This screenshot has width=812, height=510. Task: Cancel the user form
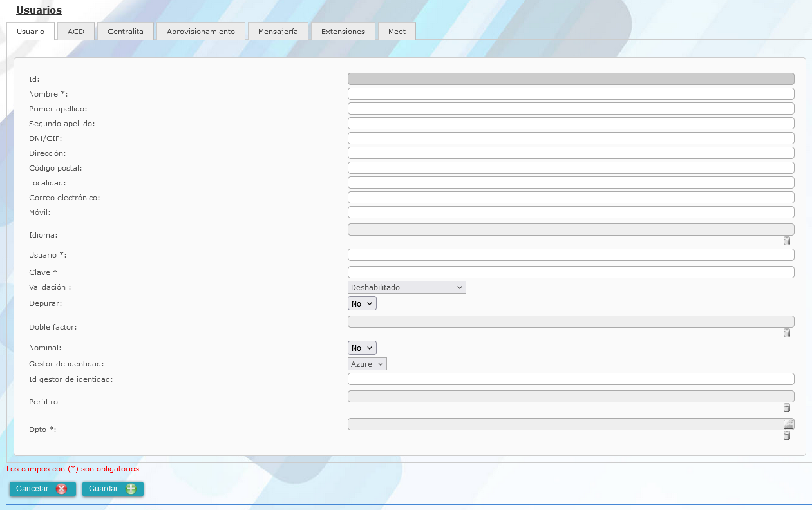42,489
